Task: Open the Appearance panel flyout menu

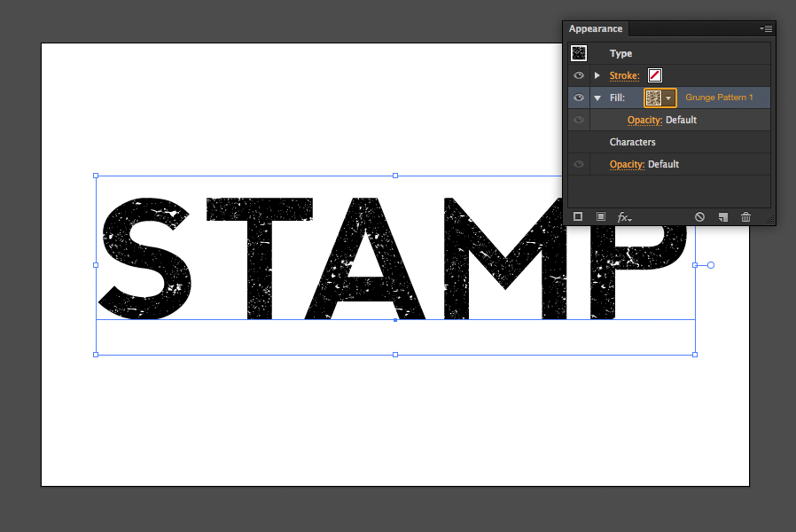Action: pyautogui.click(x=766, y=28)
